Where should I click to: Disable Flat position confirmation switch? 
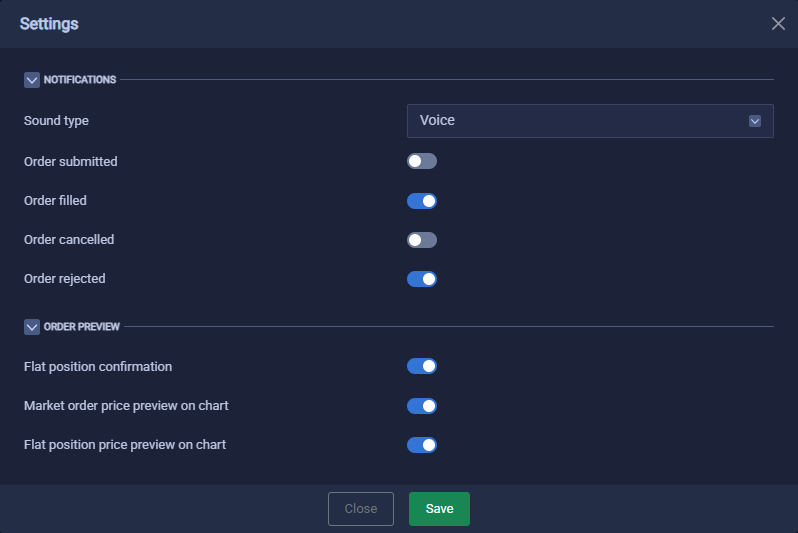(x=422, y=366)
